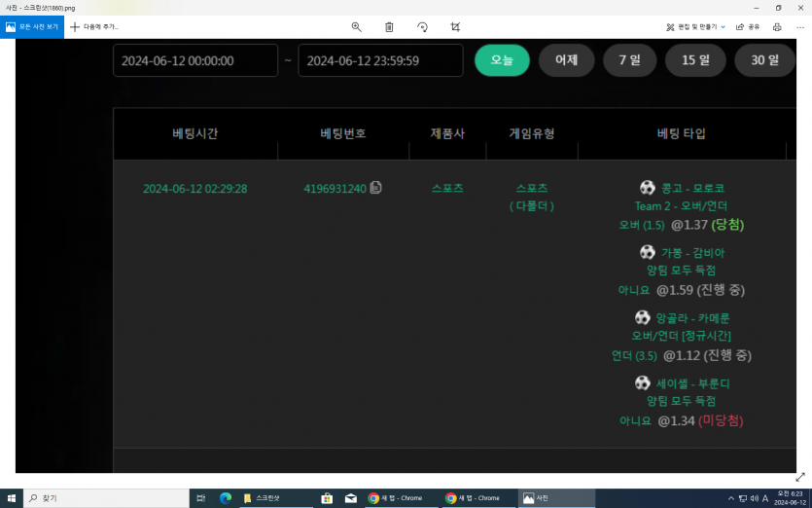
Task: Select the 15 일 filter button
Action: tap(695, 60)
